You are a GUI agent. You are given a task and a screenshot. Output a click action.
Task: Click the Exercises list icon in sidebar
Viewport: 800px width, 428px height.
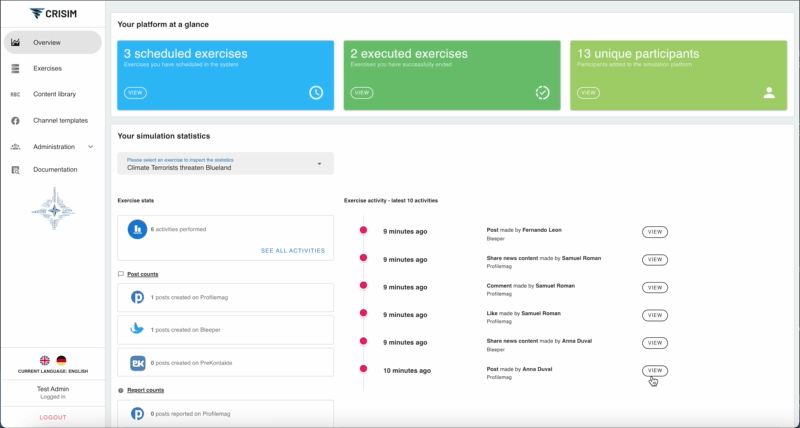tap(15, 68)
